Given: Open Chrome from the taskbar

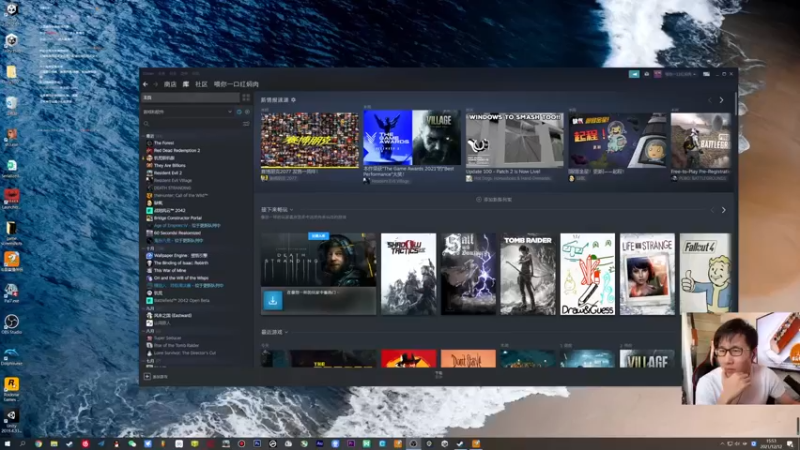Looking at the screenshot, I should tap(38, 444).
